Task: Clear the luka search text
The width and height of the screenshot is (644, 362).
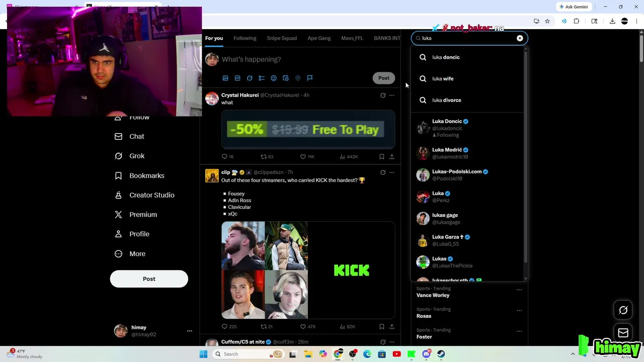Action: tap(520, 38)
